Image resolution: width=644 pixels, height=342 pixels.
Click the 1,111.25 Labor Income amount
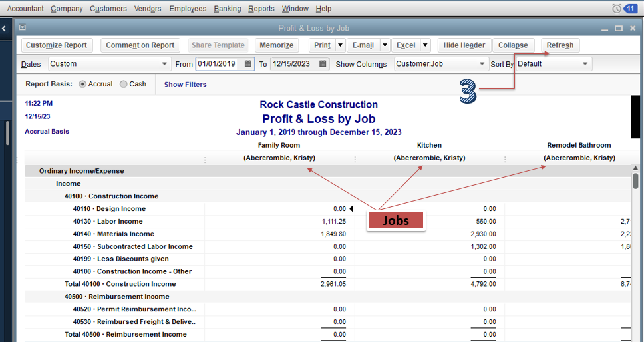point(334,222)
